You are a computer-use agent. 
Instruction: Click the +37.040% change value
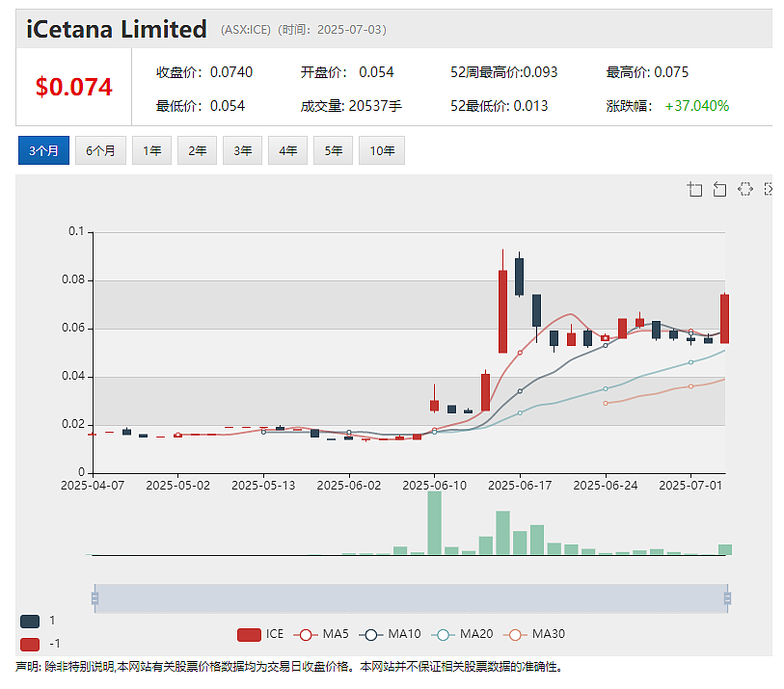[697, 106]
